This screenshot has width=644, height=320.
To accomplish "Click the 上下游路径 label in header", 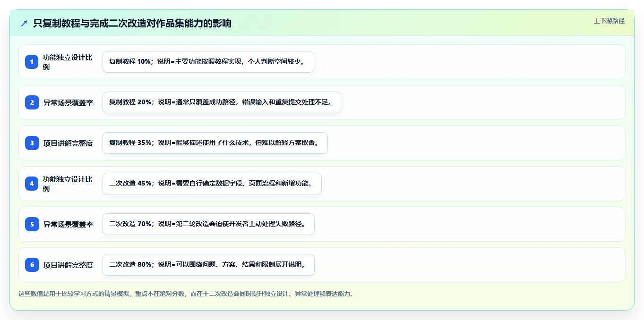I will (x=609, y=21).
